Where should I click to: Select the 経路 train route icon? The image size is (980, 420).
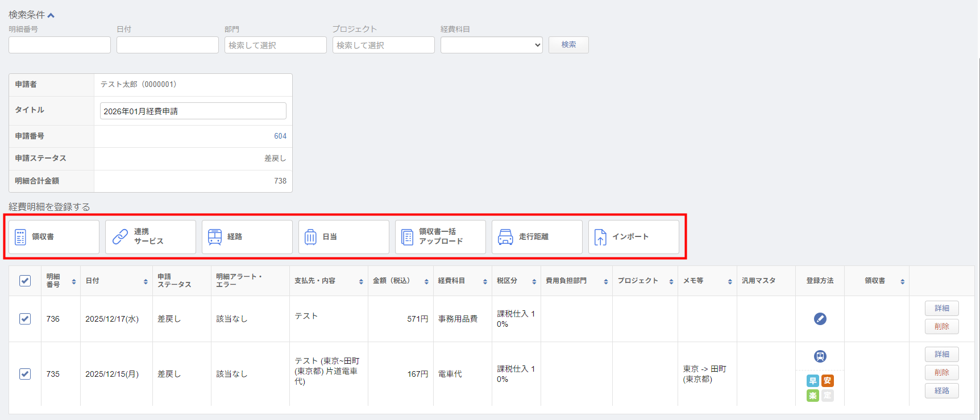pyautogui.click(x=215, y=237)
